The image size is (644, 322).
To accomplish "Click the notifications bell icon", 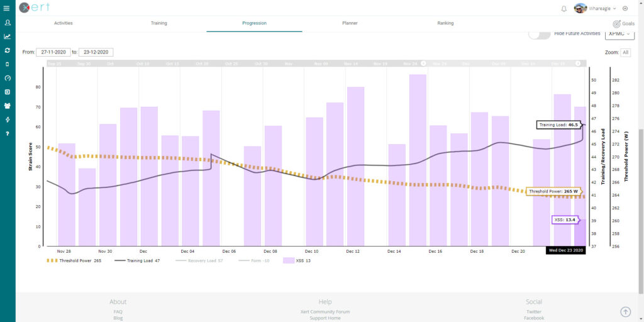I will pos(563,8).
